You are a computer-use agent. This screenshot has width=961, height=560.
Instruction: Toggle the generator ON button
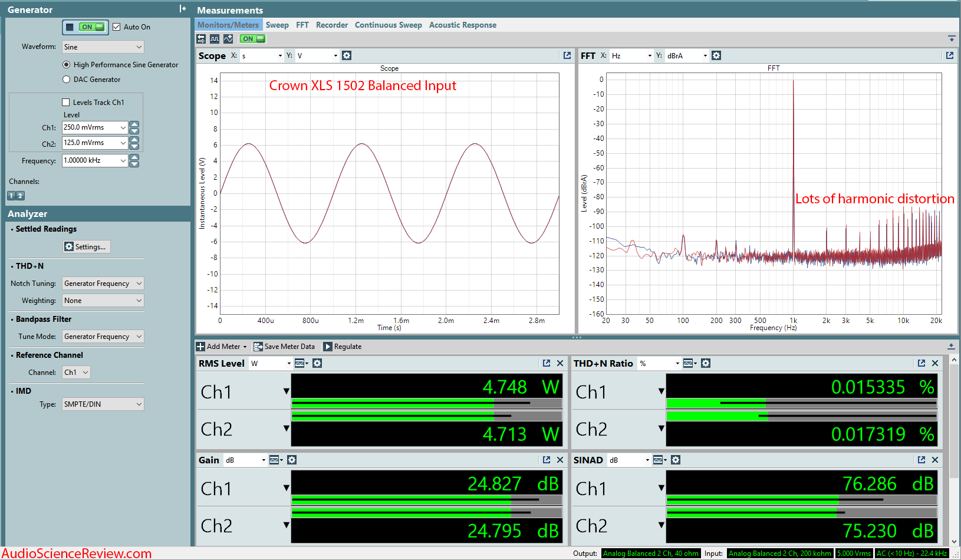(x=85, y=27)
